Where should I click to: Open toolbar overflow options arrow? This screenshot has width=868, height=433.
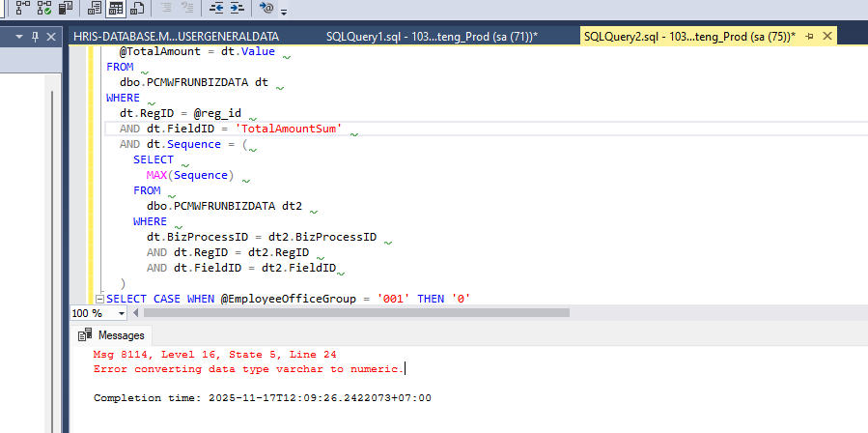coord(284,11)
